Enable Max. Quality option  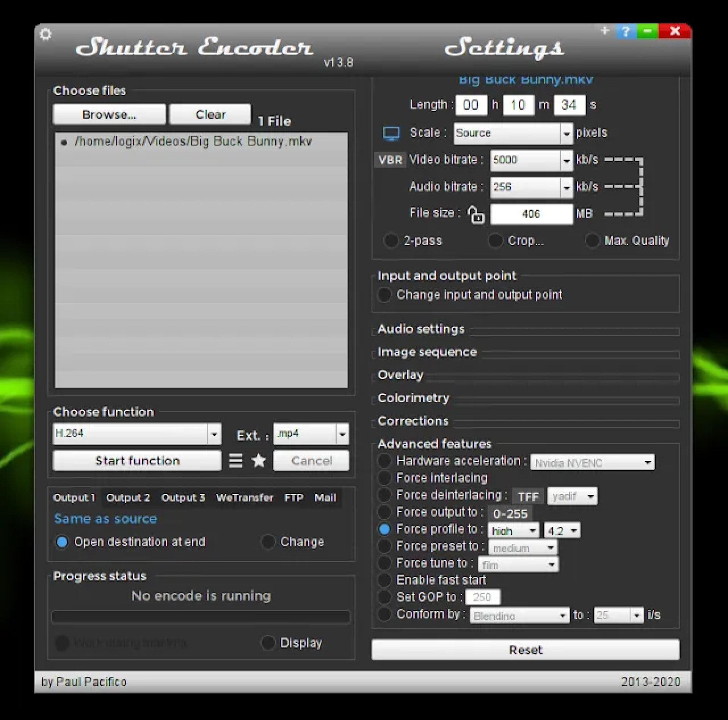[592, 241]
